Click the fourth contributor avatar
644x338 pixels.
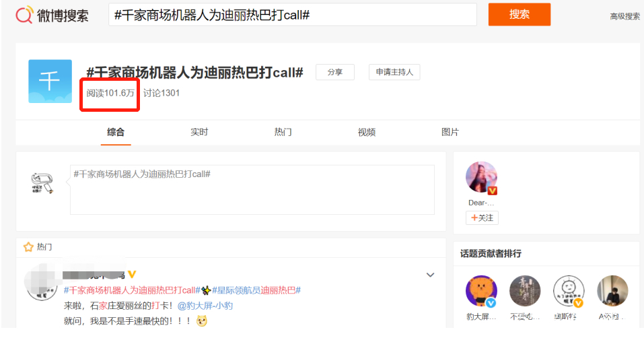click(612, 291)
